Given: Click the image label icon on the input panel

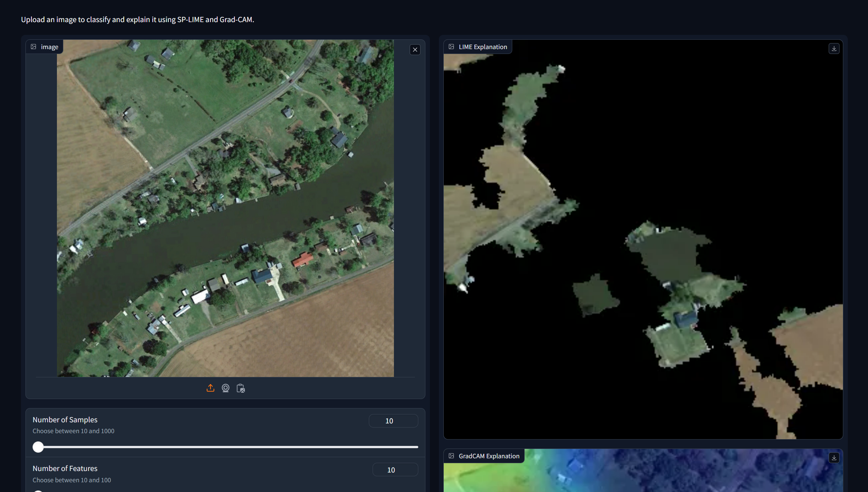Looking at the screenshot, I should tap(34, 47).
